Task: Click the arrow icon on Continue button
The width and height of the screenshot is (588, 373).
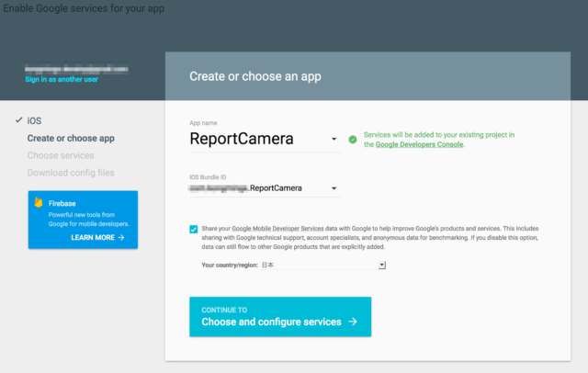Action: (353, 322)
